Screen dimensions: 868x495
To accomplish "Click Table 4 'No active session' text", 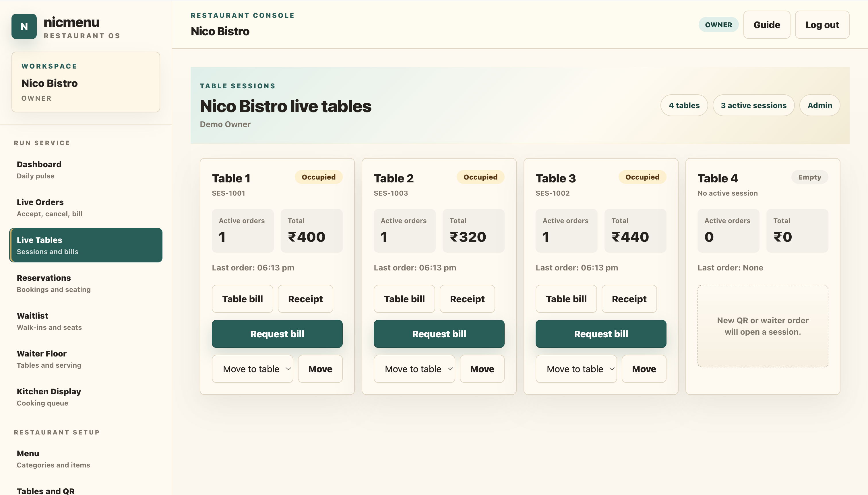I will 727,193.
